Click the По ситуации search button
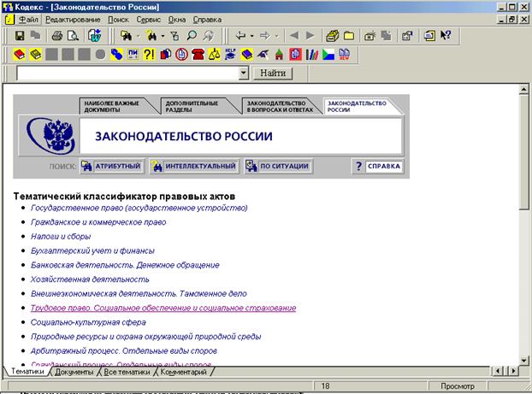 tap(278, 166)
